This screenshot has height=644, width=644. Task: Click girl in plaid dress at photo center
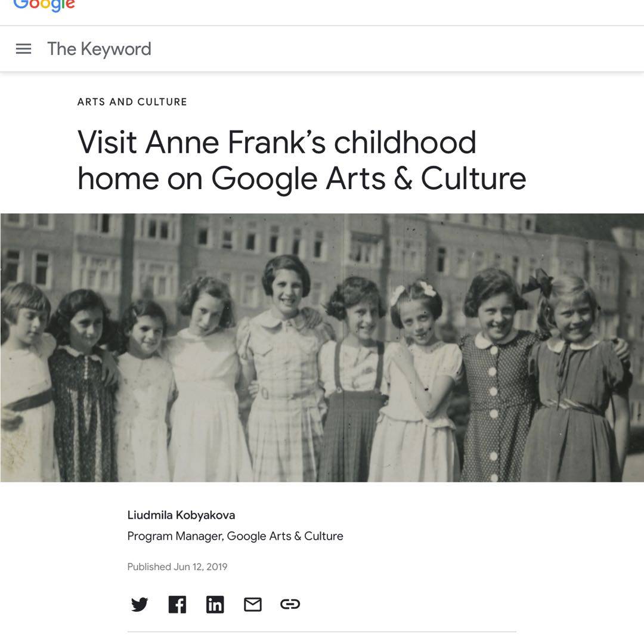point(286,382)
